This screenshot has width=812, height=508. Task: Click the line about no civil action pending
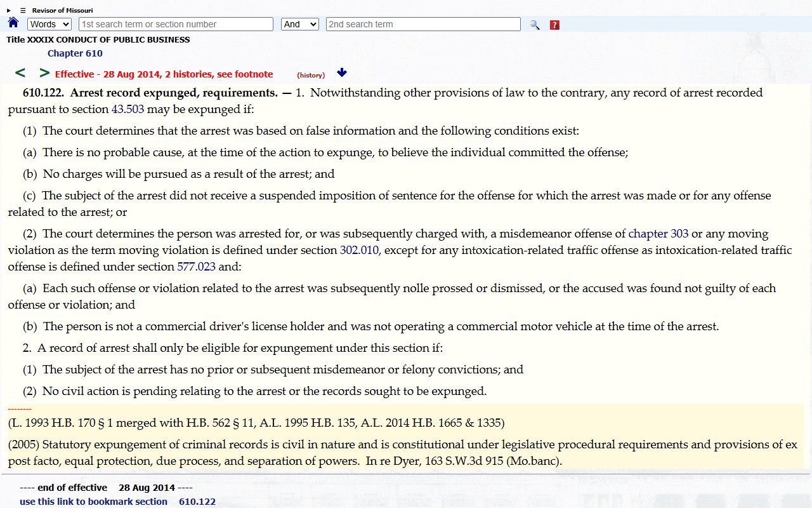(255, 391)
